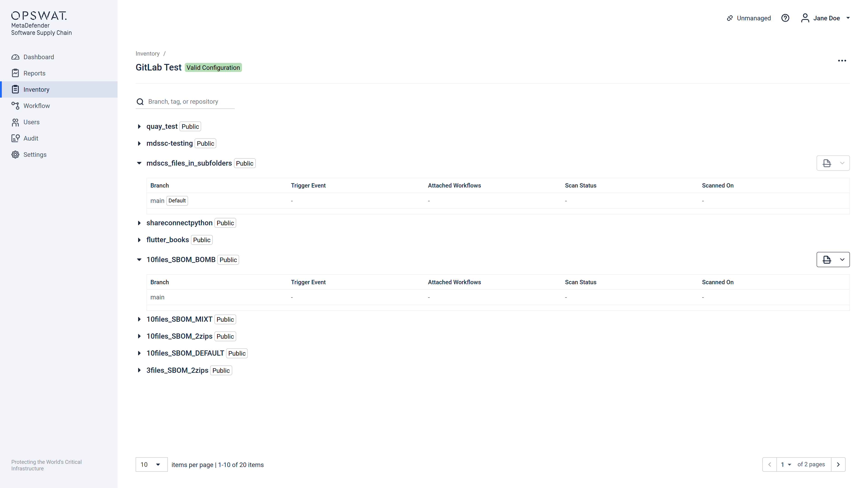Open the Settings page

click(35, 155)
